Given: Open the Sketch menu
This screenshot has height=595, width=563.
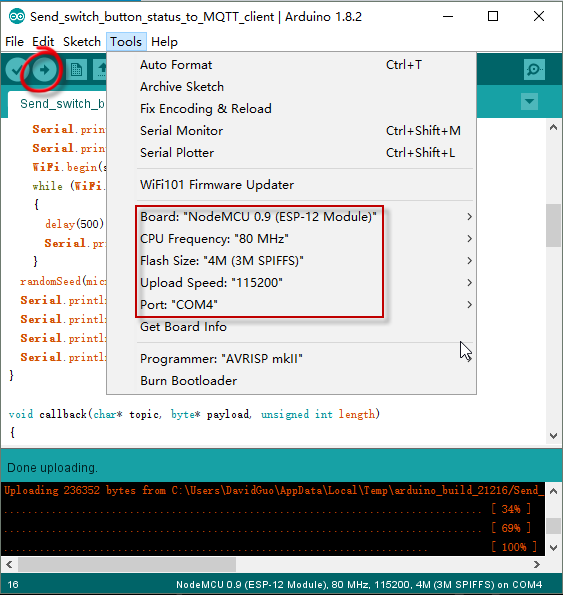Looking at the screenshot, I should (82, 42).
